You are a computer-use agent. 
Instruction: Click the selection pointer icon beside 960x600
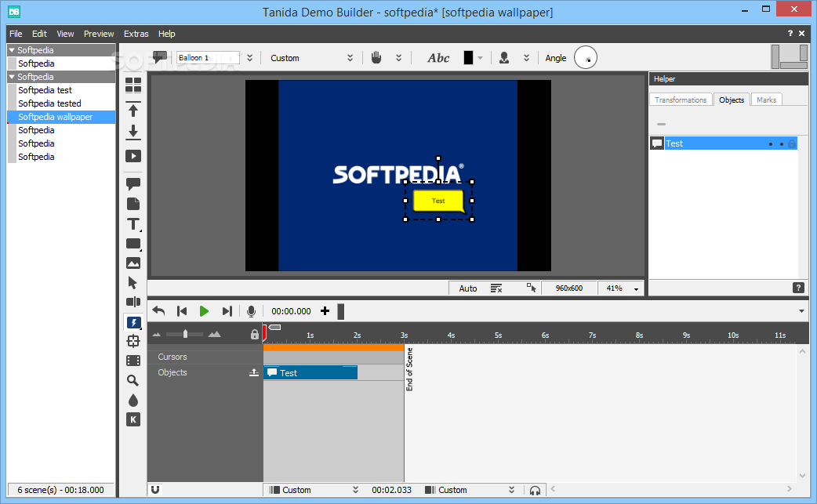tap(531, 288)
